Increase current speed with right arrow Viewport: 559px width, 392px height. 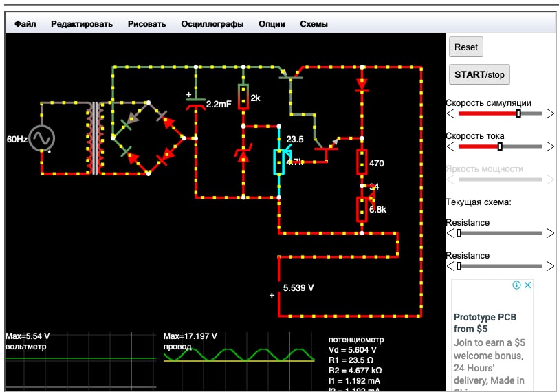click(550, 146)
